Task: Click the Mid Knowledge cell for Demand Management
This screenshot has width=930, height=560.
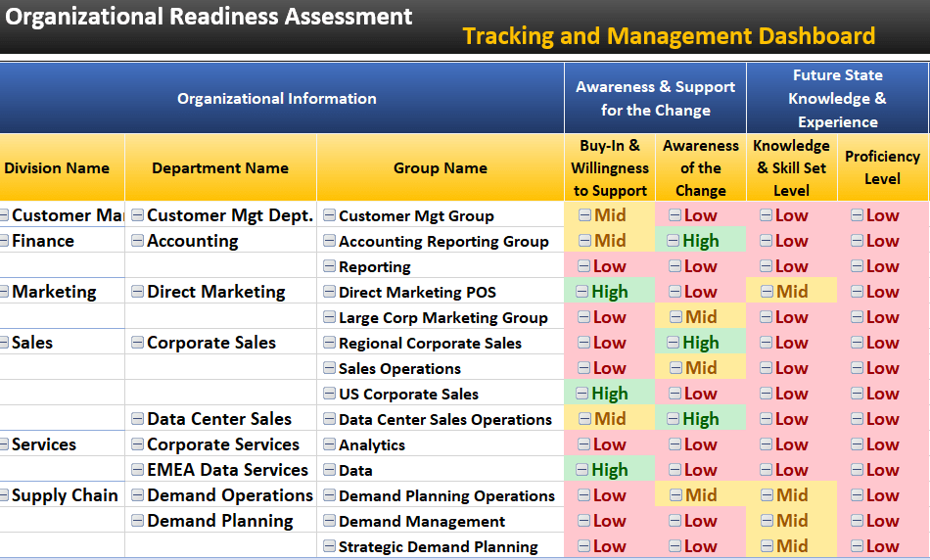Action: pyautogui.click(x=792, y=521)
